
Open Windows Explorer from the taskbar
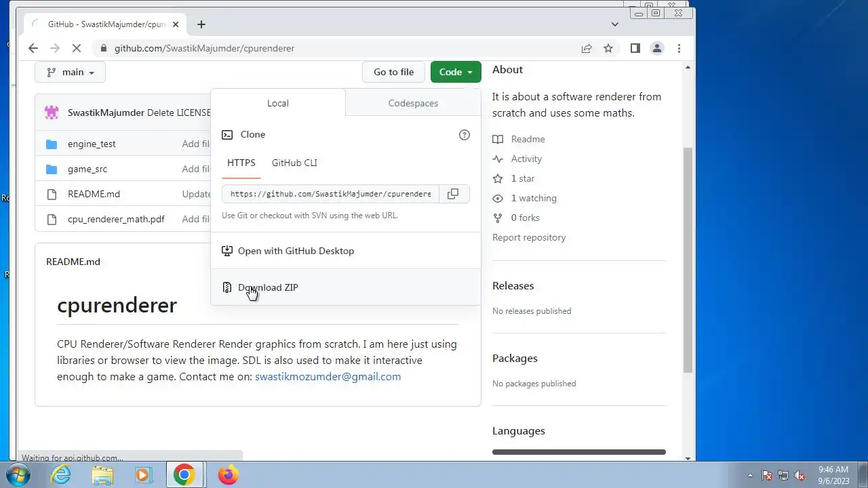[102, 475]
